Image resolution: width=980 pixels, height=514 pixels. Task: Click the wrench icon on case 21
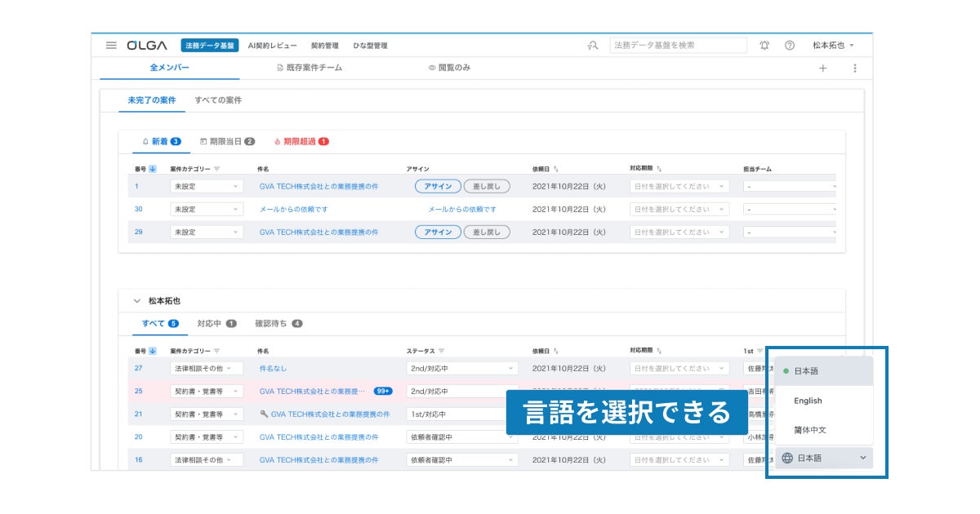coord(264,414)
